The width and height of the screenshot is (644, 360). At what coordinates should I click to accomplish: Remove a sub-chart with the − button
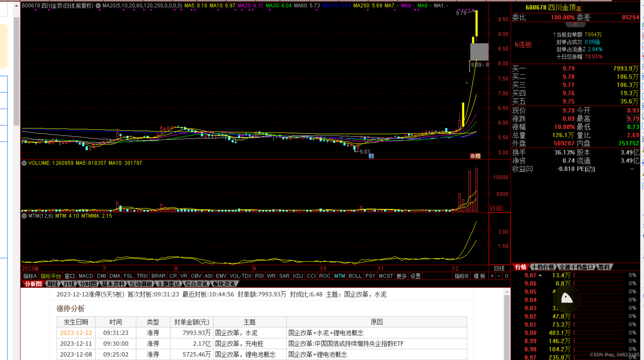[499, 276]
